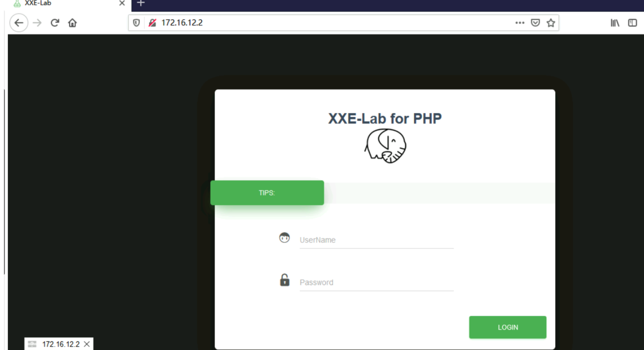Click the UserName input field
The width and height of the screenshot is (644, 350).
point(376,240)
